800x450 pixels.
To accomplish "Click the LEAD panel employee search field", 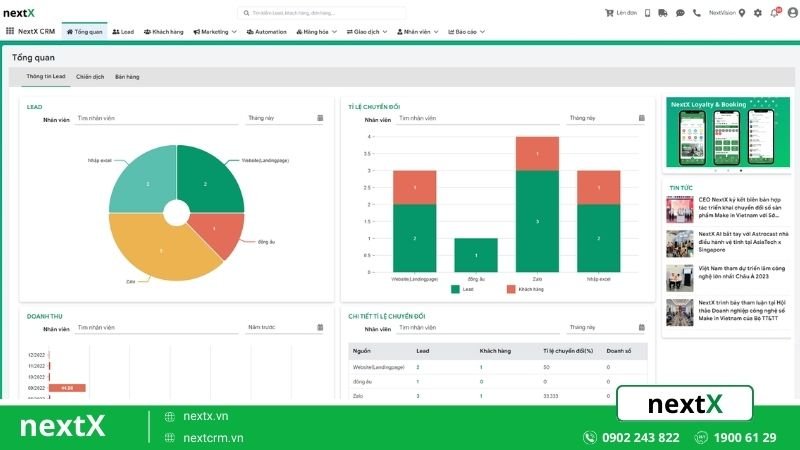I will click(x=157, y=118).
